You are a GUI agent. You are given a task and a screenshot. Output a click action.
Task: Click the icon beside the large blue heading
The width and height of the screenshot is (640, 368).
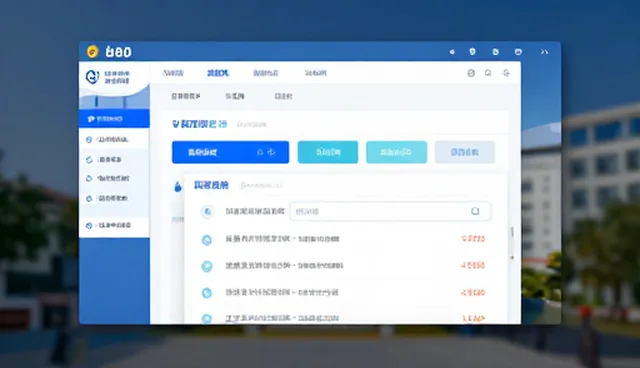click(176, 124)
